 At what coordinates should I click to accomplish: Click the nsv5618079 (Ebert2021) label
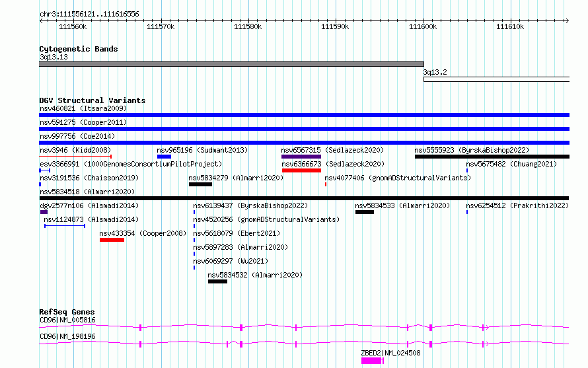237,233
